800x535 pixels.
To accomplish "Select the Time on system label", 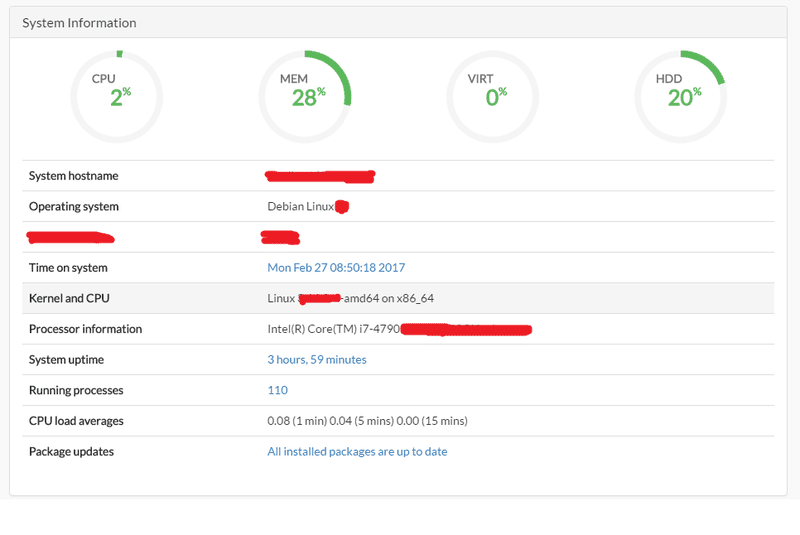I will [68, 268].
